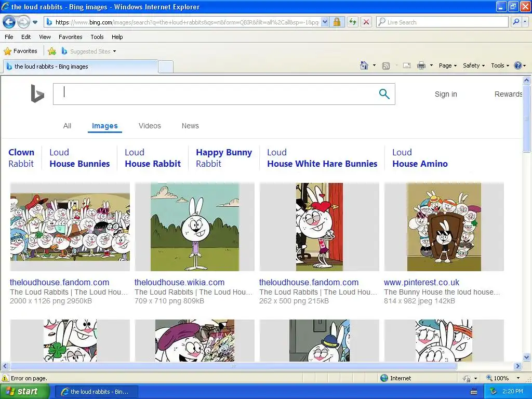
Task: Expand the Home button dropdown arrow
Action: pyautogui.click(x=374, y=65)
